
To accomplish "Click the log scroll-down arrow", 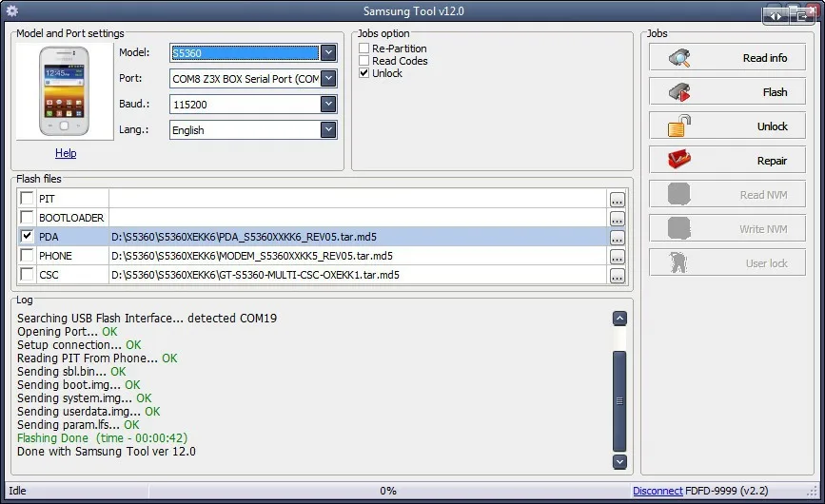I will click(x=619, y=461).
